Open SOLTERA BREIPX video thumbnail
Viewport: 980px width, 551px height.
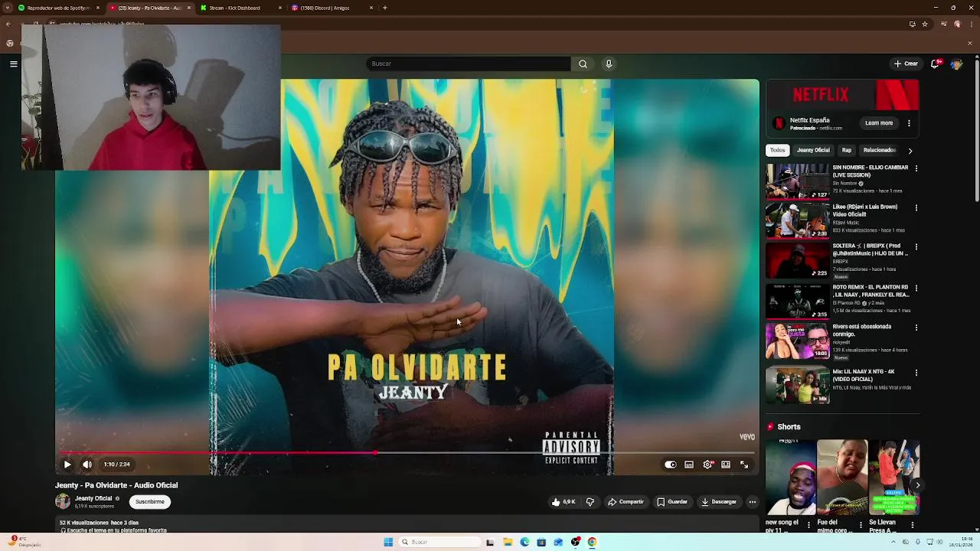[798, 260]
